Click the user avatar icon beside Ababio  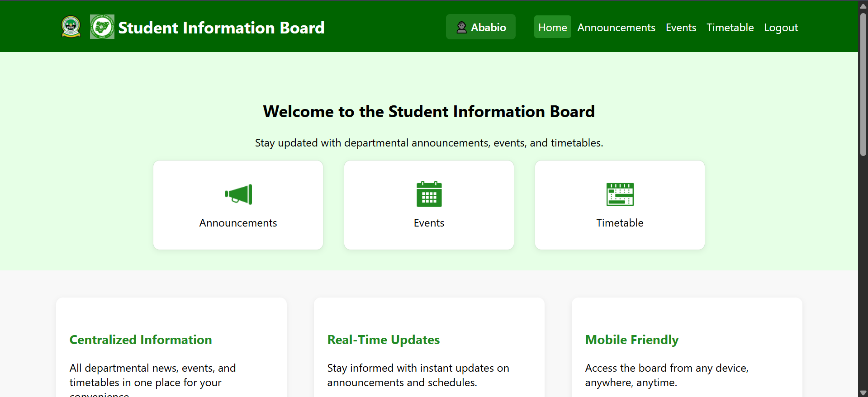[x=461, y=28]
